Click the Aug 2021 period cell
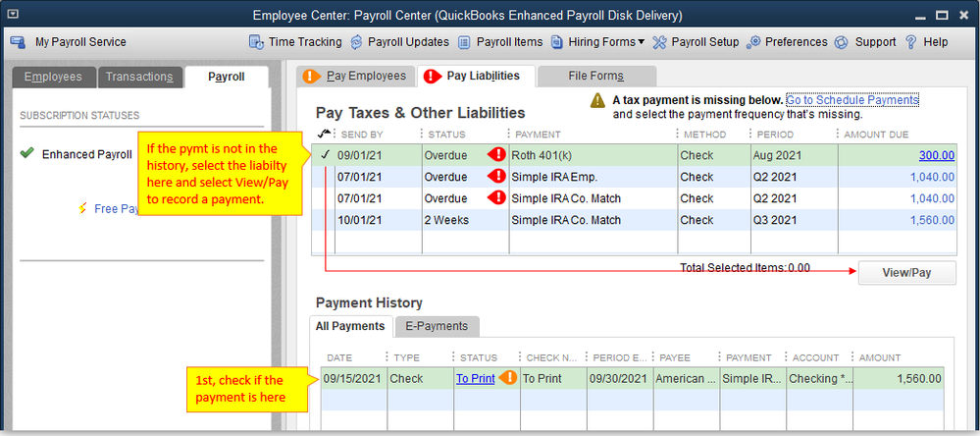The height and width of the screenshot is (436, 980). [x=794, y=155]
